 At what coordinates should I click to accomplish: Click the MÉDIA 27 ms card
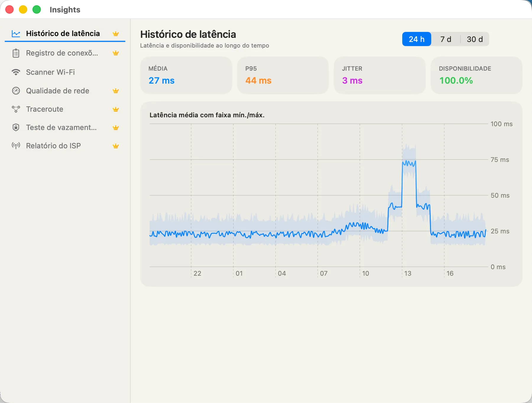[x=186, y=75]
